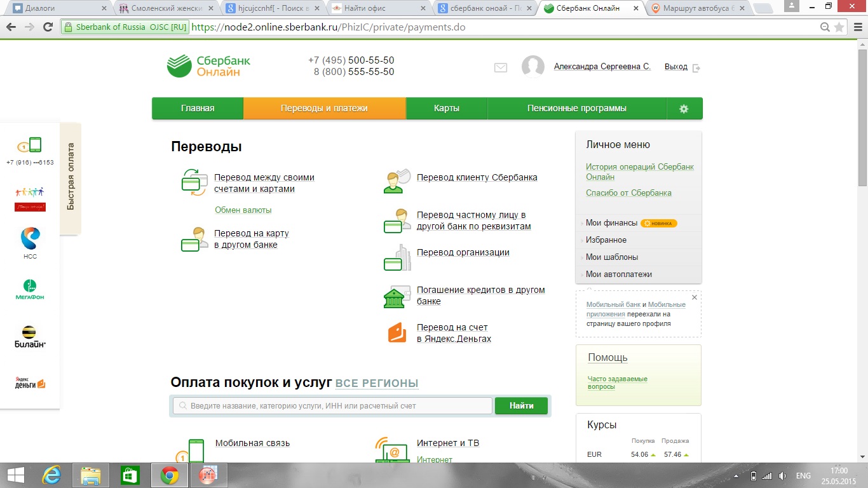This screenshot has height=488, width=868.
Task: Select the Яндекс Деньги quick payment icon
Action: pos(30,383)
